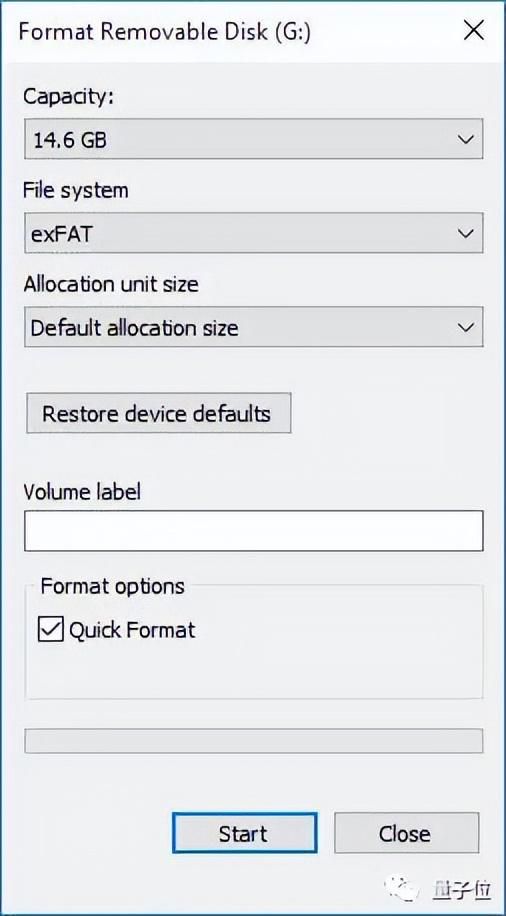This screenshot has height=916, width=506.
Task: Expand the Capacity dropdown arrow
Action: 465,140
